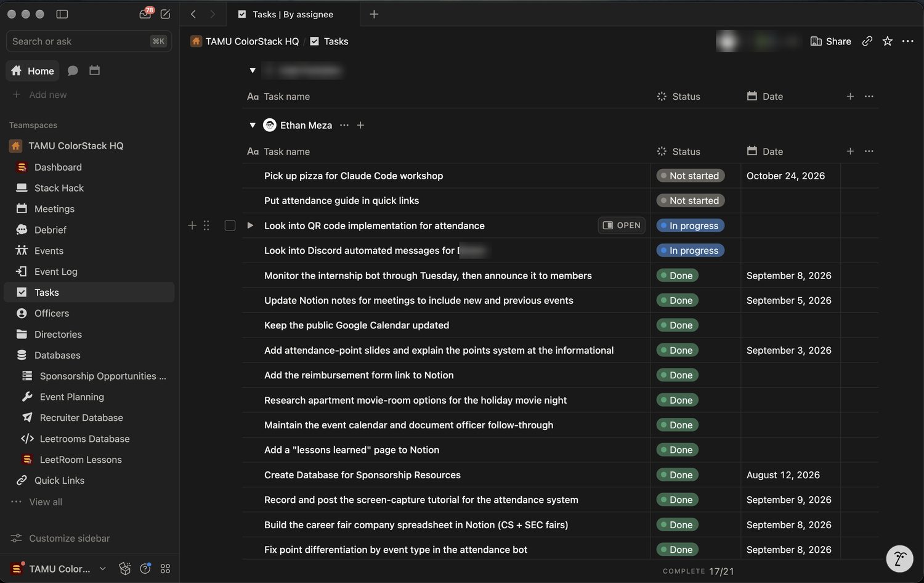This screenshot has width=924, height=583.
Task: Click the Home button in the sidebar
Action: (33, 71)
